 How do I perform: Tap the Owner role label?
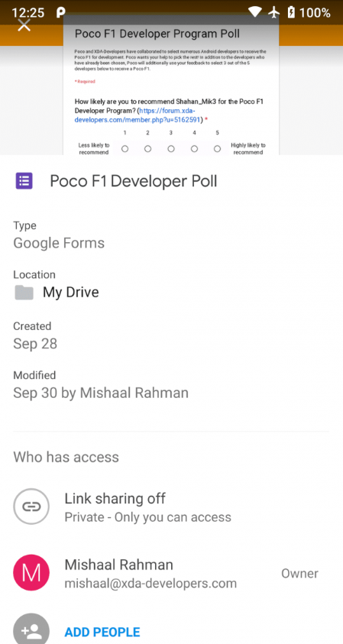tap(299, 574)
